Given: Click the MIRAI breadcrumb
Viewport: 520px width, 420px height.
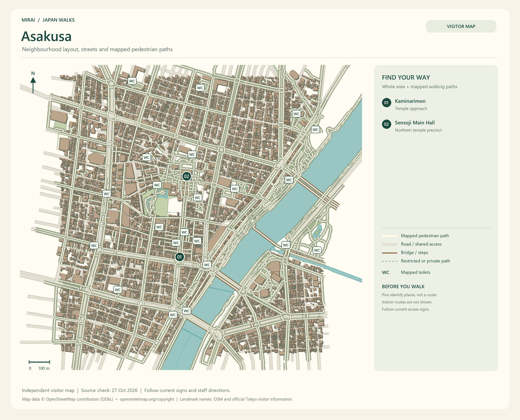Looking at the screenshot, I should (x=28, y=20).
